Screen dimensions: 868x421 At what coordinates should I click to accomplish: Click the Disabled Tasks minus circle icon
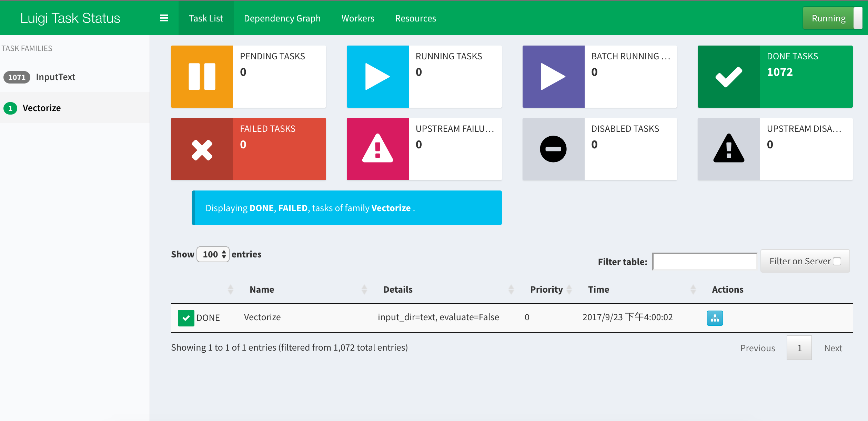(553, 149)
